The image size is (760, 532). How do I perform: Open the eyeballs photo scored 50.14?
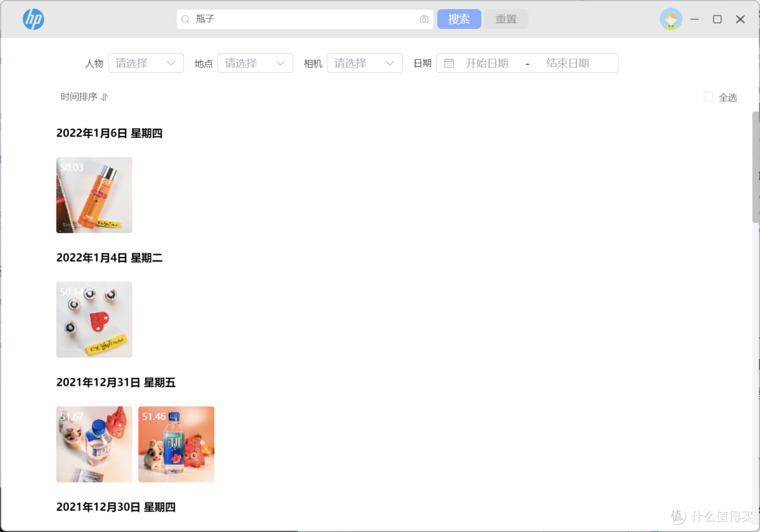[94, 319]
